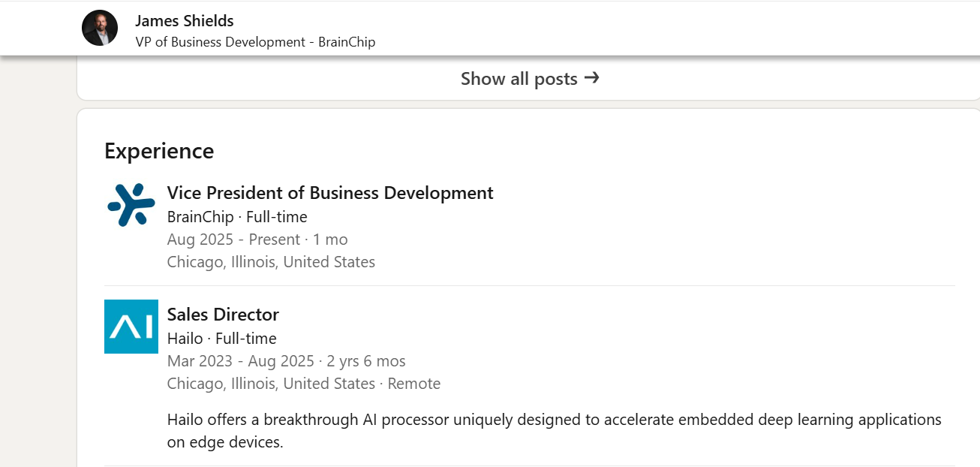Screen dimensions: 980x467
Task: Click the Hailo AI processor description text
Action: [x=555, y=431]
